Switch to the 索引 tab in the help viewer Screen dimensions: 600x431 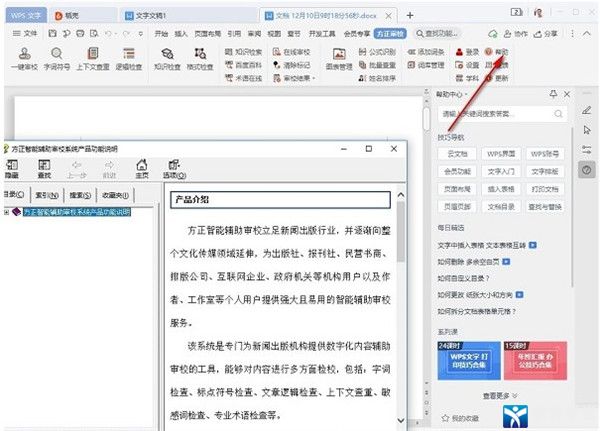click(x=45, y=195)
